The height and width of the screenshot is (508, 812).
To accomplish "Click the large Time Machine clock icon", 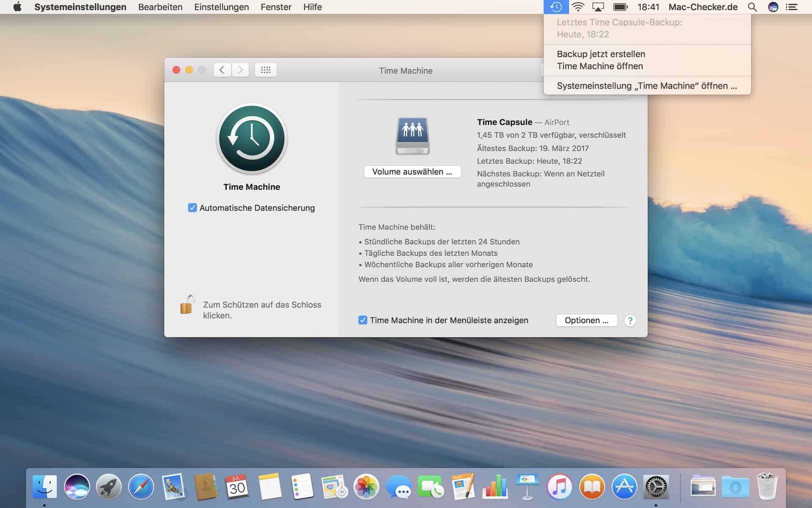I will (x=252, y=138).
